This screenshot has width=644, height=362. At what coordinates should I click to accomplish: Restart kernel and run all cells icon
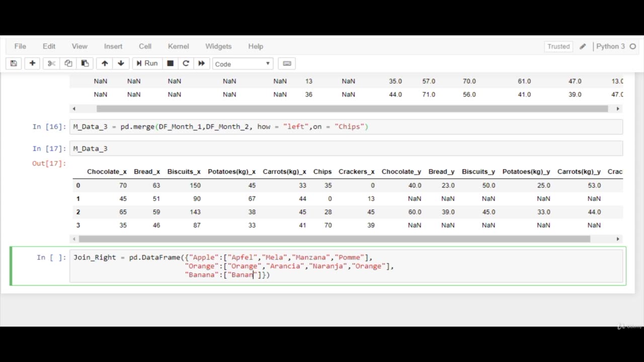coord(201,63)
